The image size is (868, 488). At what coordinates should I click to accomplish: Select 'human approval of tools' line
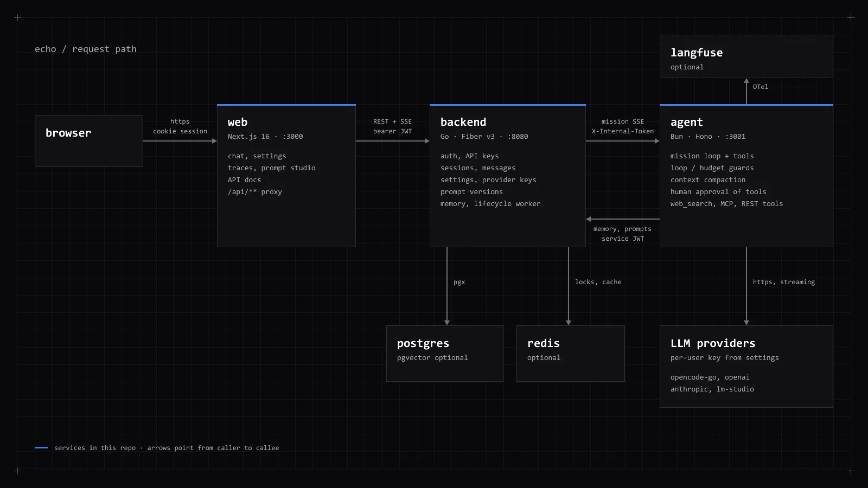click(x=718, y=192)
